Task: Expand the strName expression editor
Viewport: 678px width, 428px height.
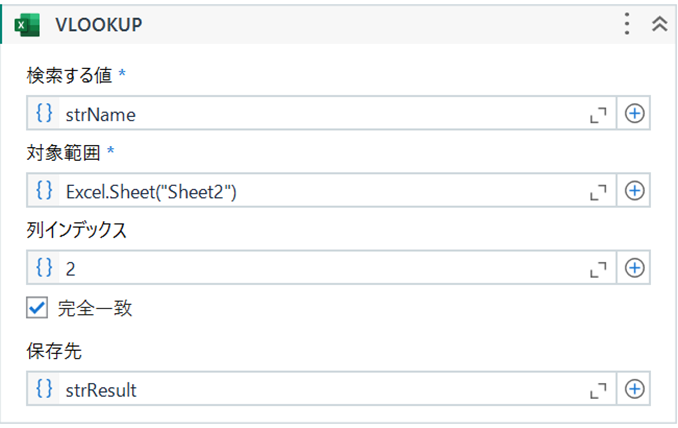Action: tap(599, 115)
